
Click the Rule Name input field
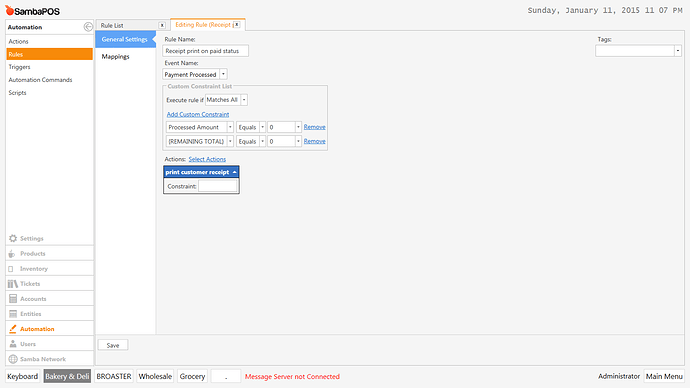pyautogui.click(x=206, y=51)
